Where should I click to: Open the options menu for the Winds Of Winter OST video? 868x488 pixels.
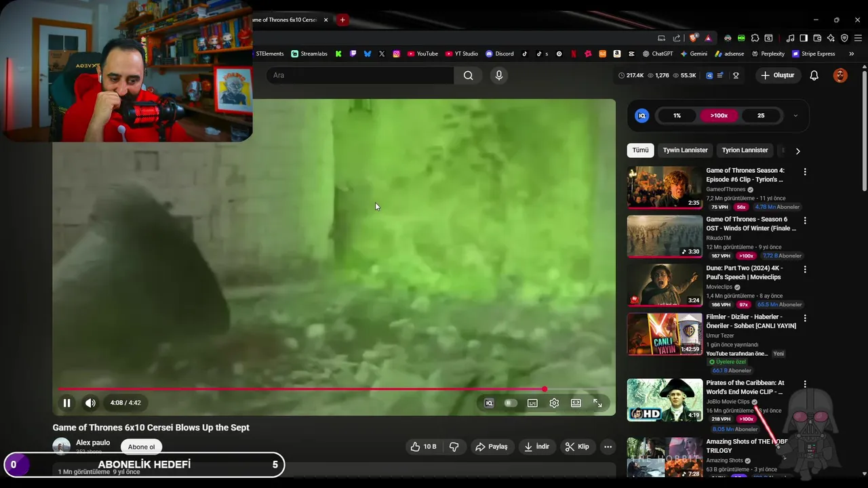[805, 221]
